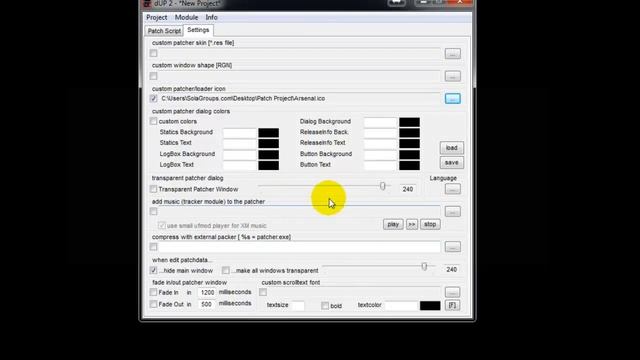Pick the Button Background black color swatch
Screen dimensions: 640x360
pyautogui.click(x=409, y=154)
